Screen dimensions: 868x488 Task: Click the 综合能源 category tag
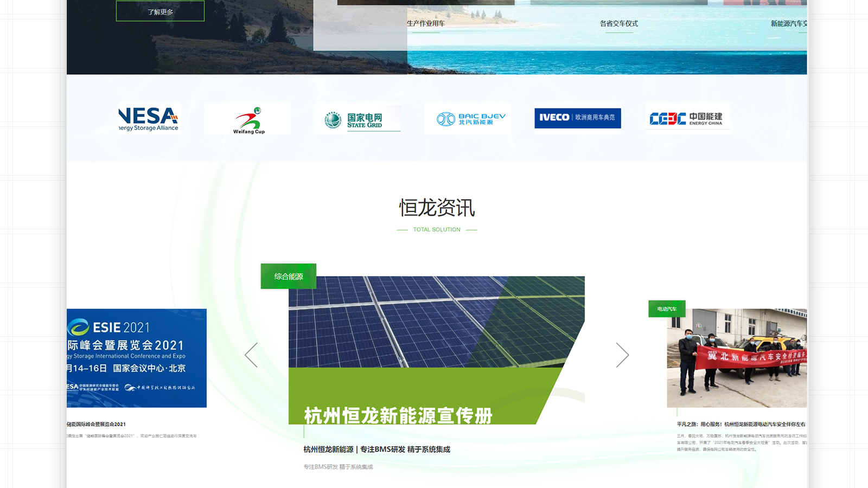288,276
